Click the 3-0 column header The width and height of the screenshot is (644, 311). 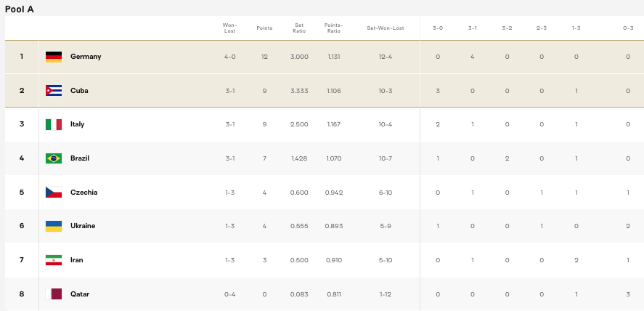tap(438, 28)
